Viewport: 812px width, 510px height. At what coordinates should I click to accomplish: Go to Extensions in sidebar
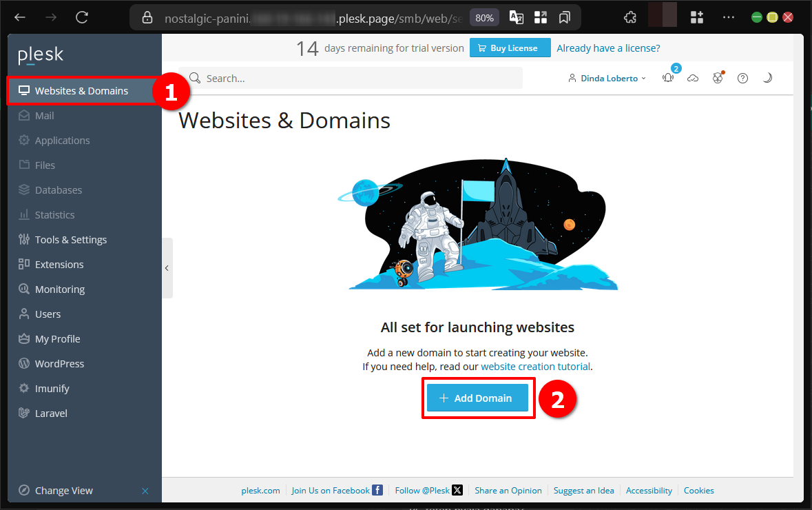[59, 265]
